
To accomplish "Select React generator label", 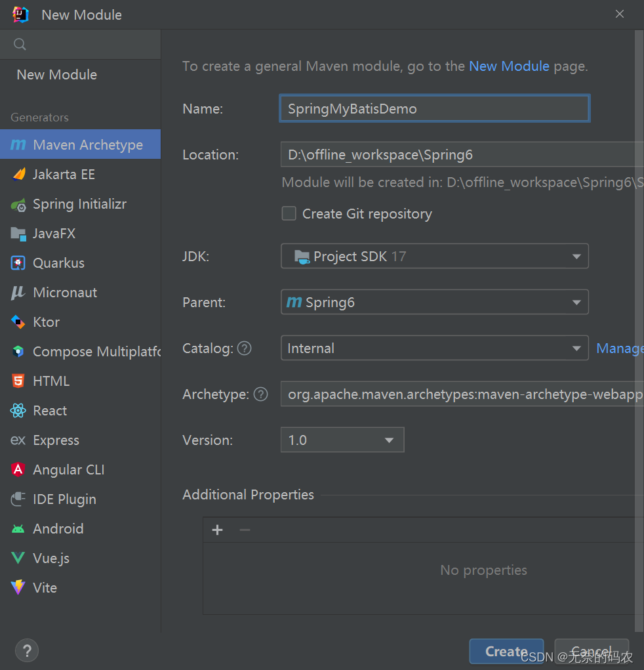I will [x=50, y=411].
